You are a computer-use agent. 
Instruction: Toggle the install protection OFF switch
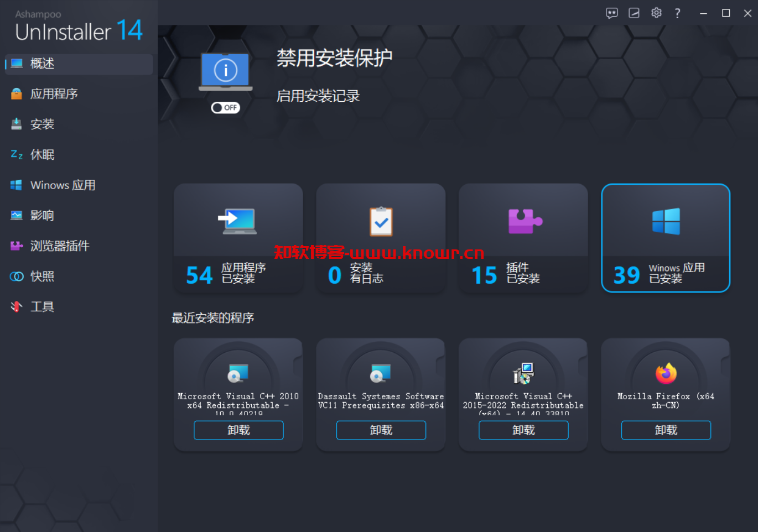tap(226, 108)
